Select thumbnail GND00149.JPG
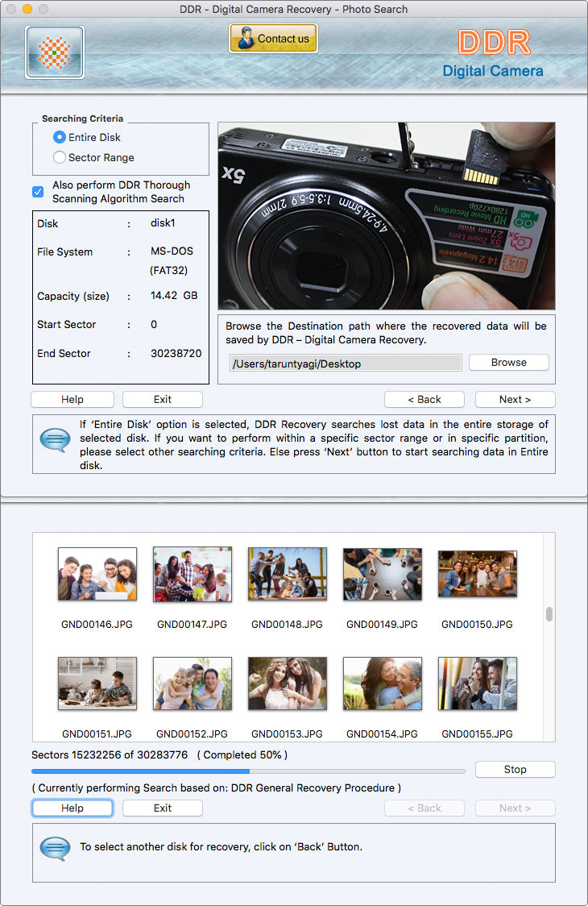 [383, 575]
